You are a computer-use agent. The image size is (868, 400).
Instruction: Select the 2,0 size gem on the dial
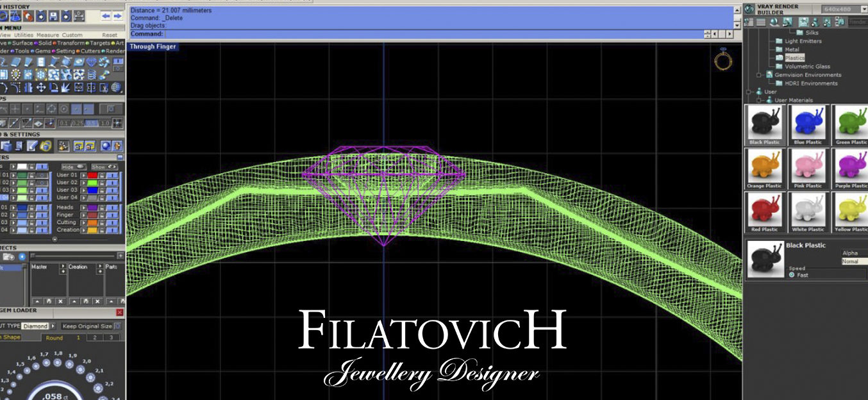click(80, 370)
